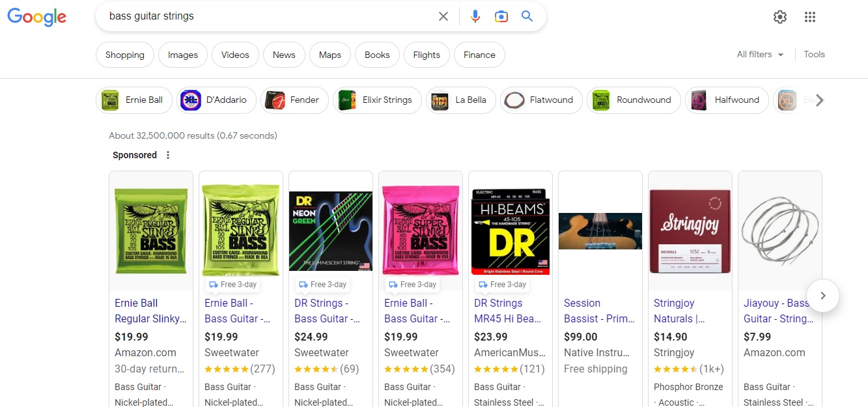Switch to the Videos filter
868x407 pixels.
pyautogui.click(x=235, y=55)
